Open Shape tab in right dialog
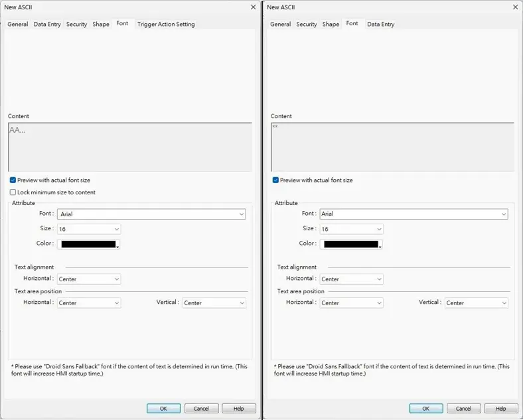 click(331, 25)
